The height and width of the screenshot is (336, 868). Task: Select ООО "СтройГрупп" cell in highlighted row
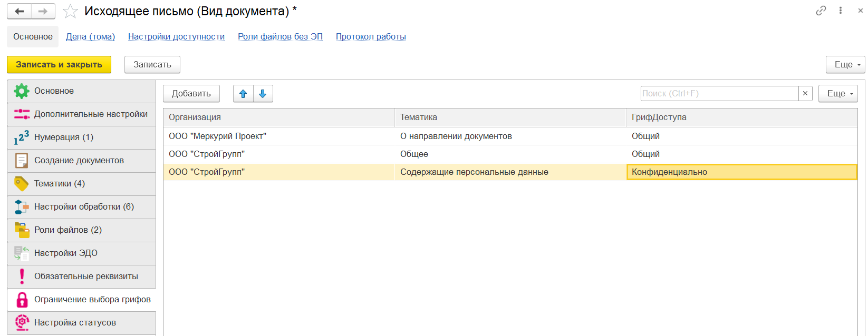[x=278, y=172]
